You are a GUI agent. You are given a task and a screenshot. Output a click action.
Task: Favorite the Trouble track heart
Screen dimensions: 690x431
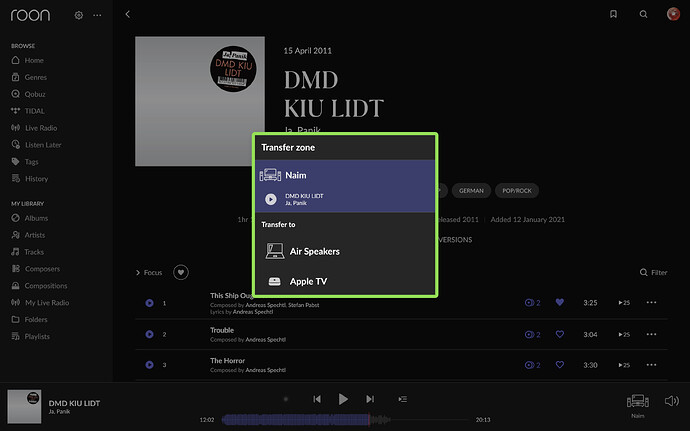(560, 334)
